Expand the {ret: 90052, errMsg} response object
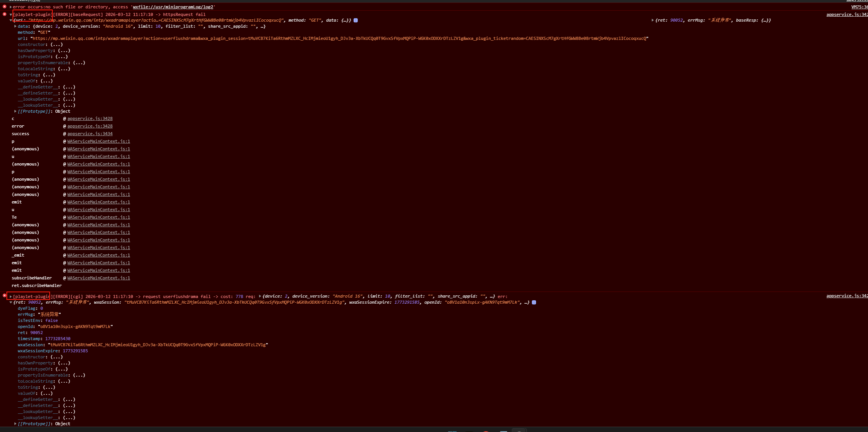Screen dimensions: 868x432 [x=653, y=20]
